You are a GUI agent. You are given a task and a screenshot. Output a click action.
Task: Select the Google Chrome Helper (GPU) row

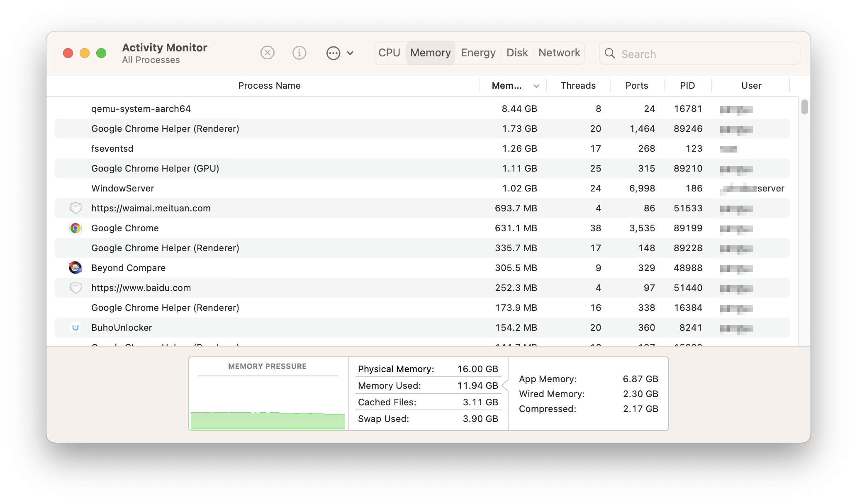point(422,168)
